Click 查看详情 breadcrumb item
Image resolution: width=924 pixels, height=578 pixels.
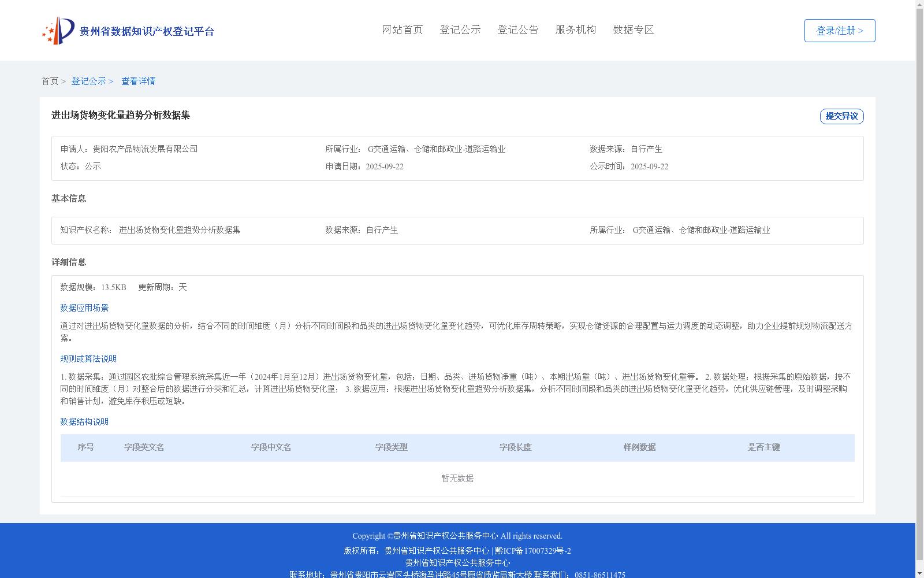pos(138,81)
